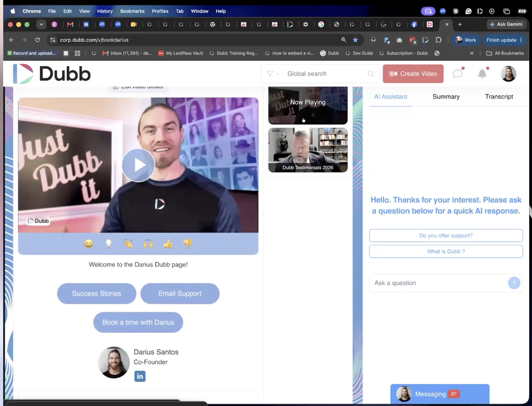
Task: Bookmark this page with star icon
Action: [x=355, y=40]
